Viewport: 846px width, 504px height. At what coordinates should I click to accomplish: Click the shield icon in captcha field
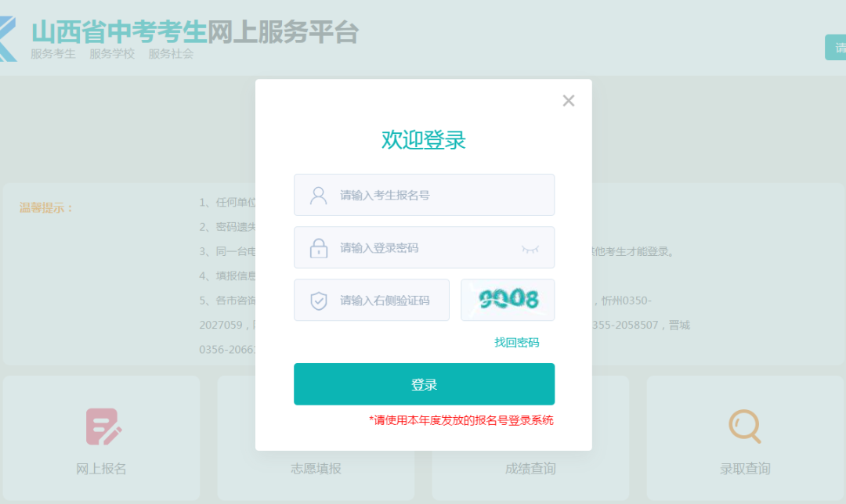(x=318, y=301)
